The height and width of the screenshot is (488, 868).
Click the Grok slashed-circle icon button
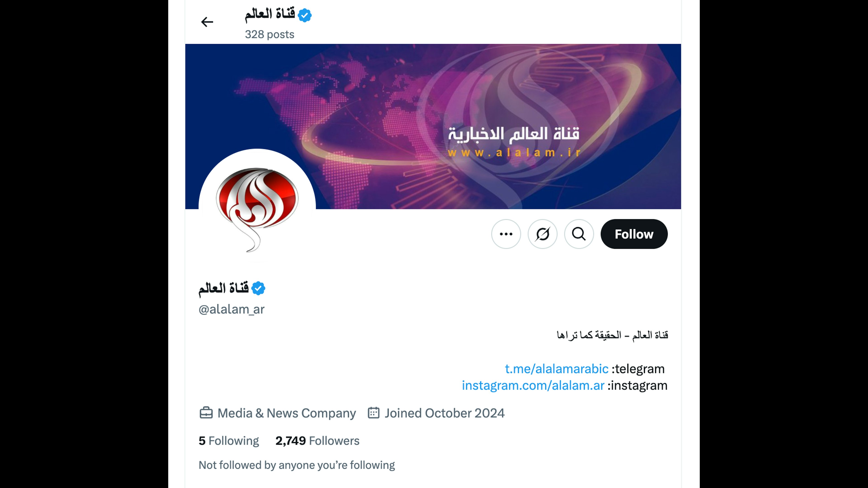point(542,234)
